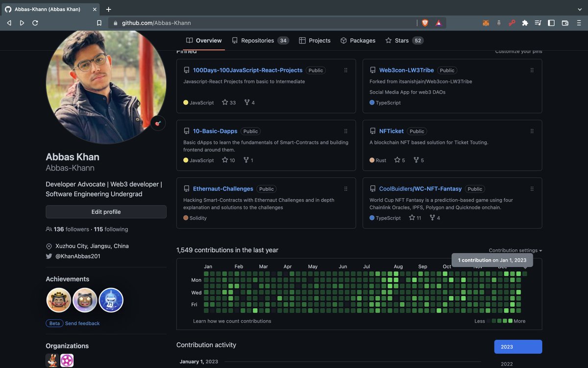
Task: Grab drag handle on Ethernaut-Challenges card
Action: (x=345, y=188)
